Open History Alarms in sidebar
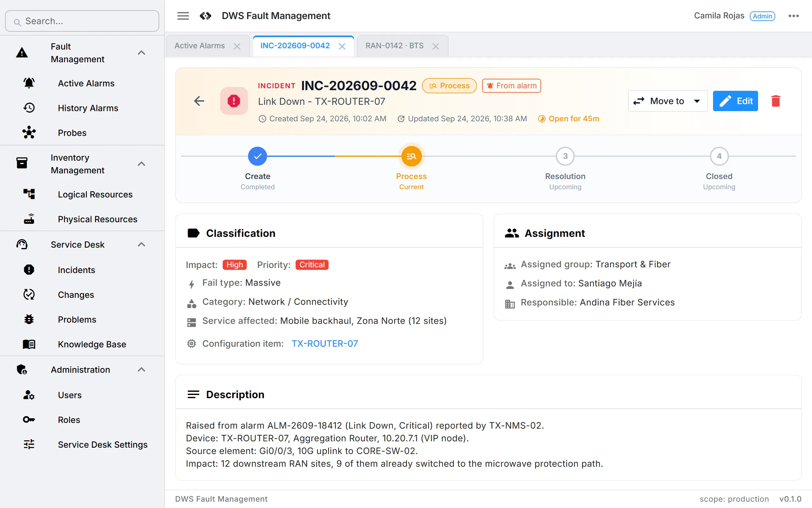This screenshot has width=812, height=508. coord(82,108)
